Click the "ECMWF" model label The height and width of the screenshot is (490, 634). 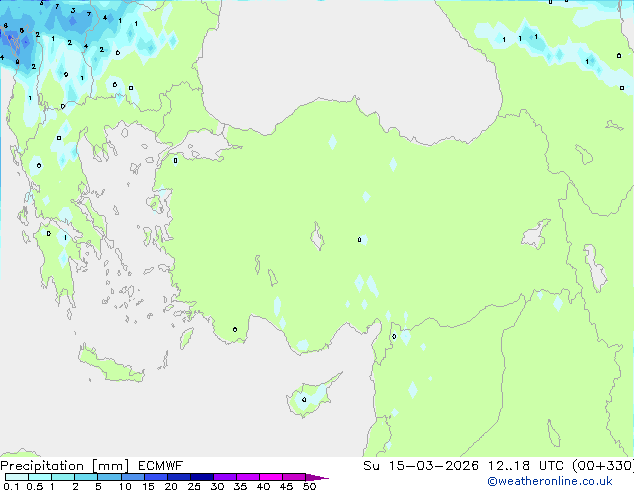pyautogui.click(x=161, y=466)
